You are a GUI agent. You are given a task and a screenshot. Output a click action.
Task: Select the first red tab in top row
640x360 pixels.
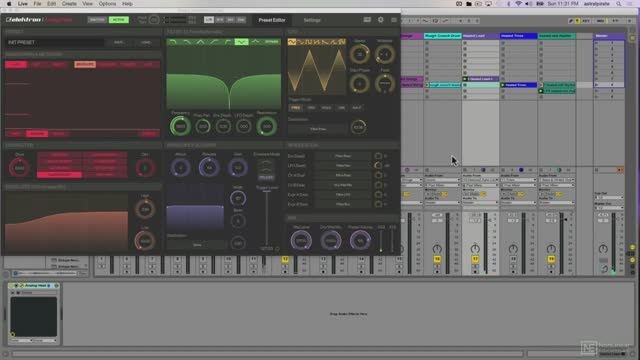16,64
